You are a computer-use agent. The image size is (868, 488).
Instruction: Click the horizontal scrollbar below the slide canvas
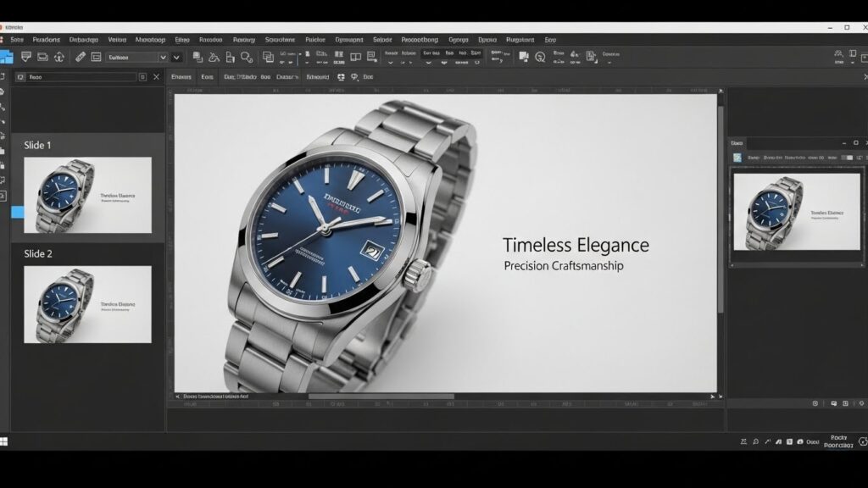pyautogui.click(x=381, y=396)
